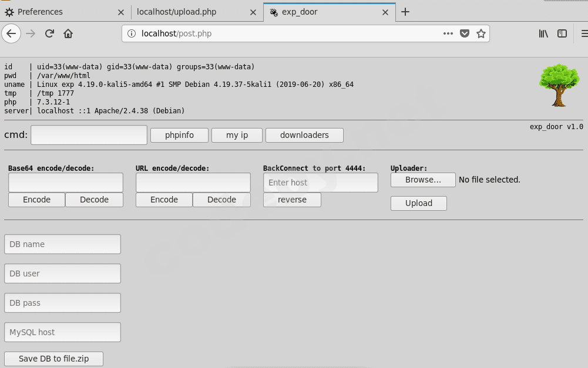Open page actions three-dot menu
This screenshot has width=588, height=368.
coord(448,33)
